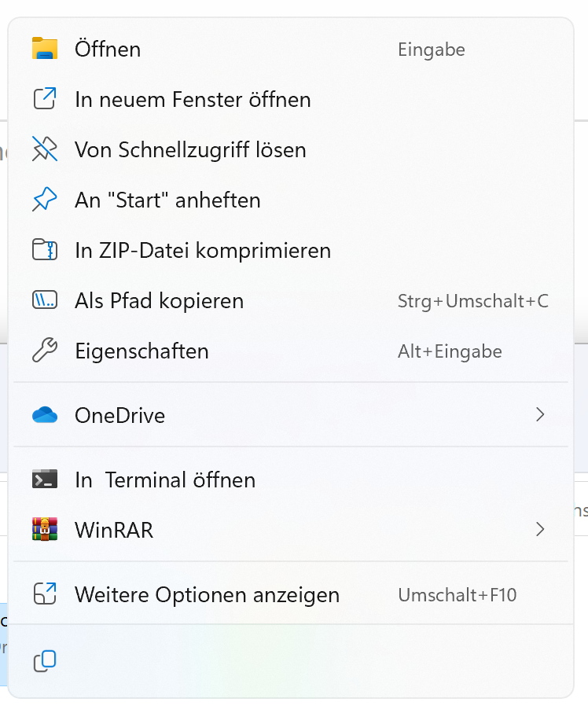Viewport: 588px width, 713px height.
Task: Choose "In Terminal öffnen" entry
Action: [x=165, y=480]
